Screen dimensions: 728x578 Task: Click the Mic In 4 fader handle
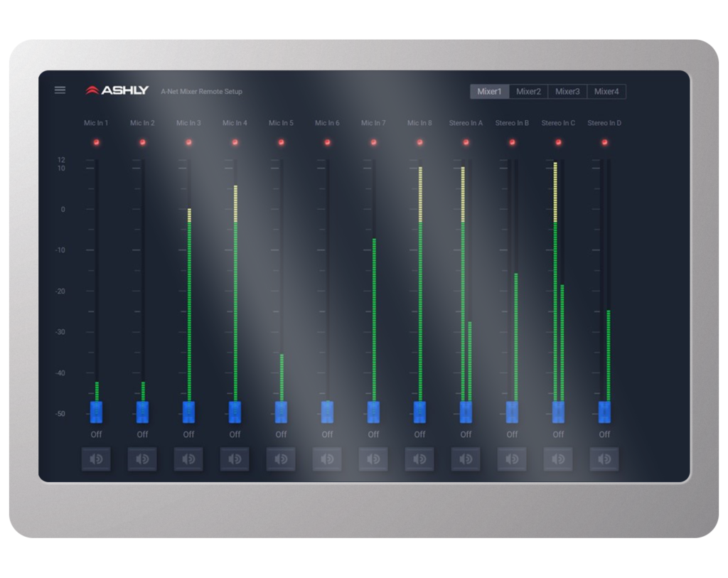pyautogui.click(x=235, y=412)
